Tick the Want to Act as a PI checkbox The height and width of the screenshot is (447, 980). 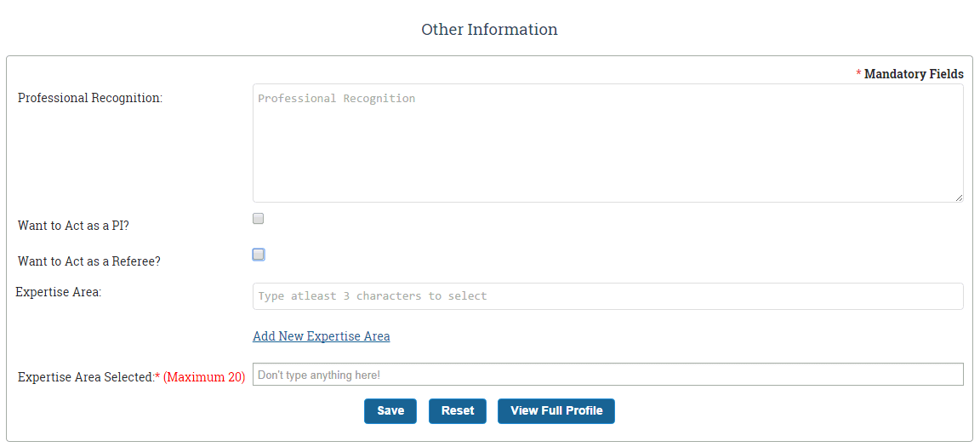tap(258, 218)
